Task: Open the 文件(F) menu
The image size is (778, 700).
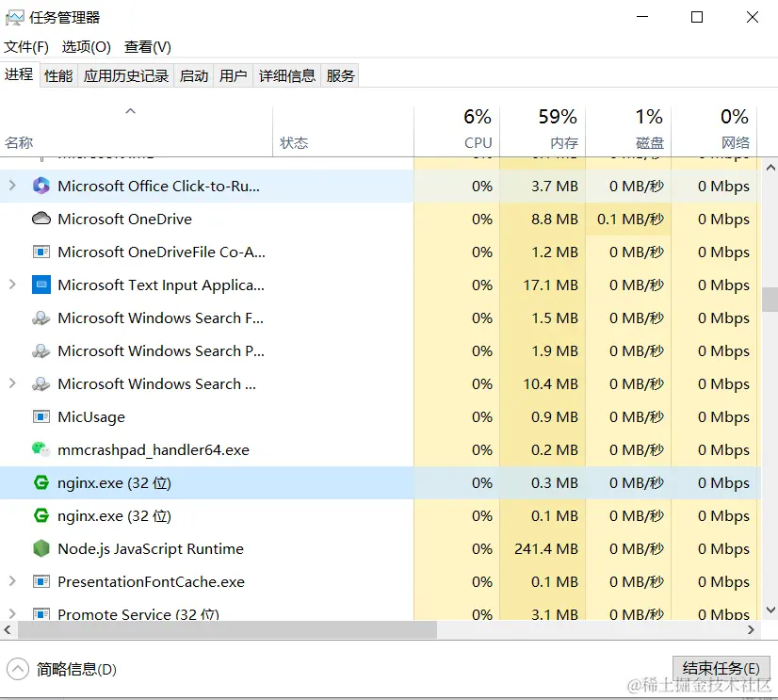Action: [26, 47]
